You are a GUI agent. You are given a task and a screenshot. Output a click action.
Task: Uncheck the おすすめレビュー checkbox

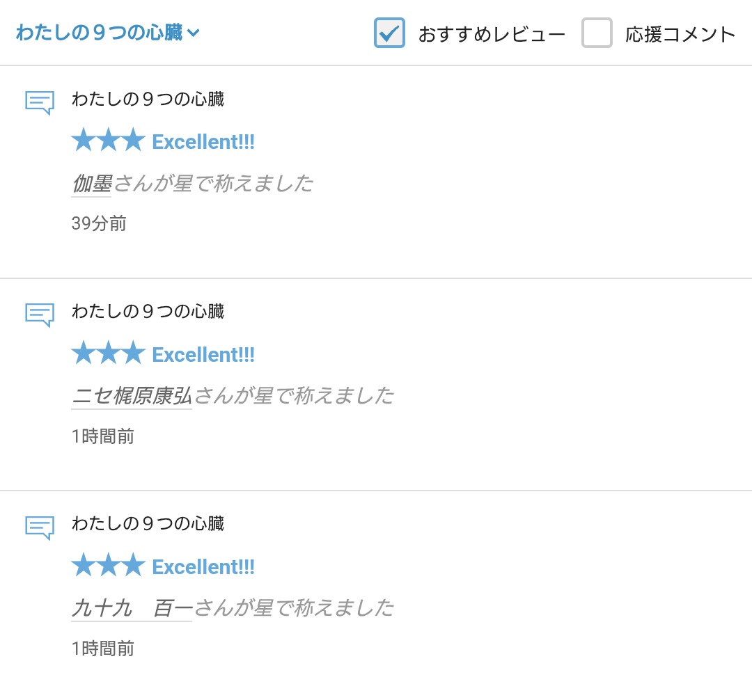tap(389, 33)
